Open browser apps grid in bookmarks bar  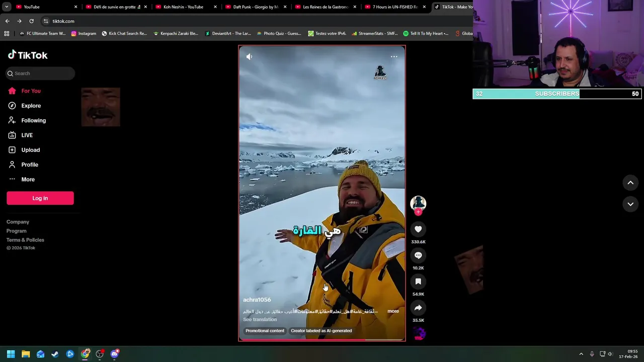pyautogui.click(x=7, y=34)
